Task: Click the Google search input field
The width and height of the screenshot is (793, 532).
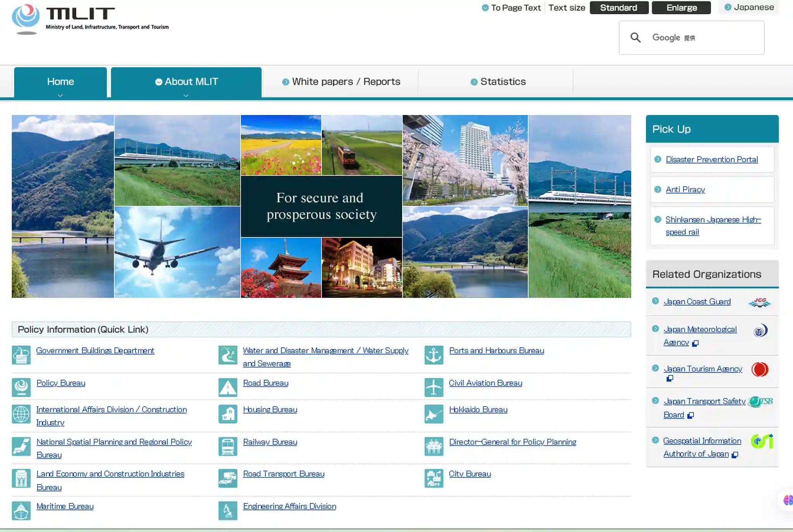Action: (x=692, y=38)
